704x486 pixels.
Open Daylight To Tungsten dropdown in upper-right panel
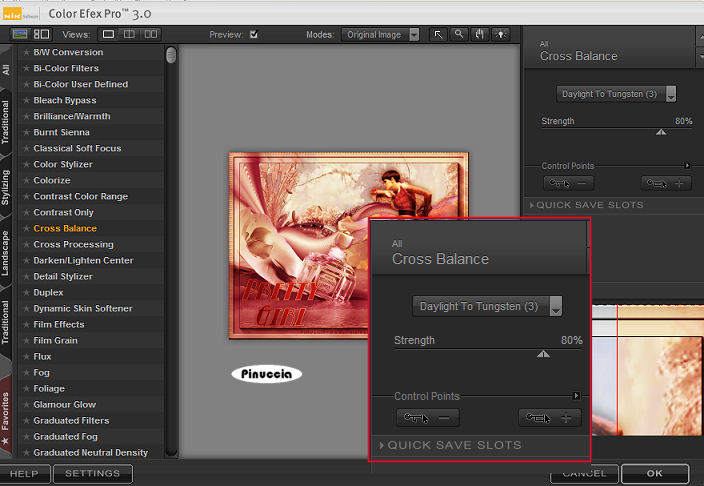click(616, 94)
